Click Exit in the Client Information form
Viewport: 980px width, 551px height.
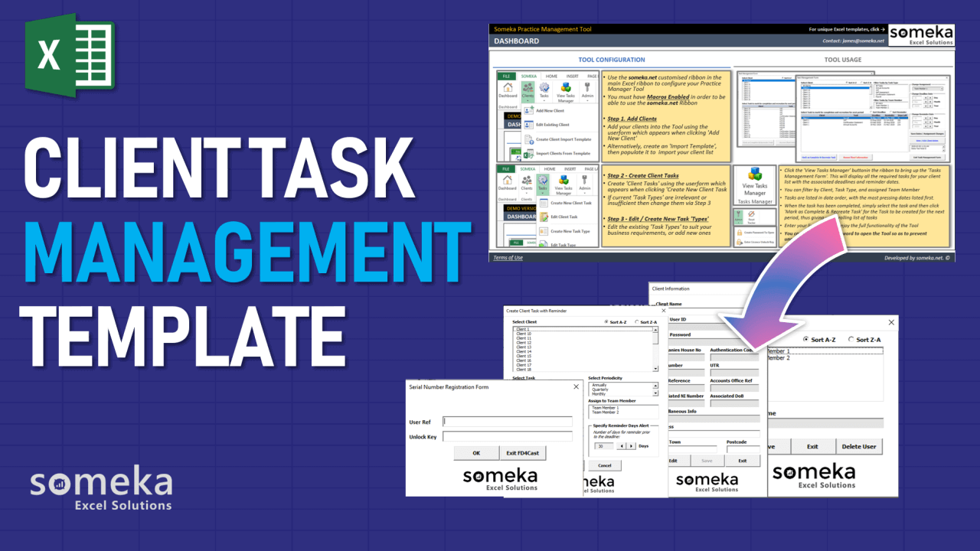coord(743,461)
